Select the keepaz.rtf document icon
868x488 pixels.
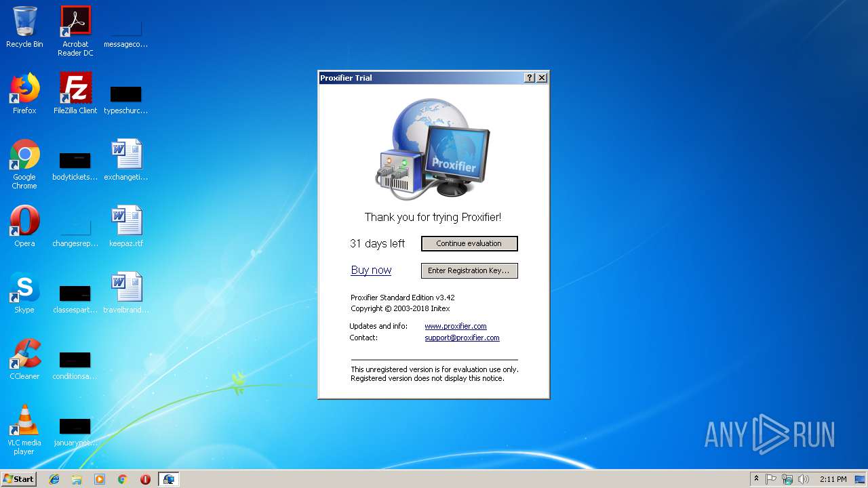tap(125, 226)
